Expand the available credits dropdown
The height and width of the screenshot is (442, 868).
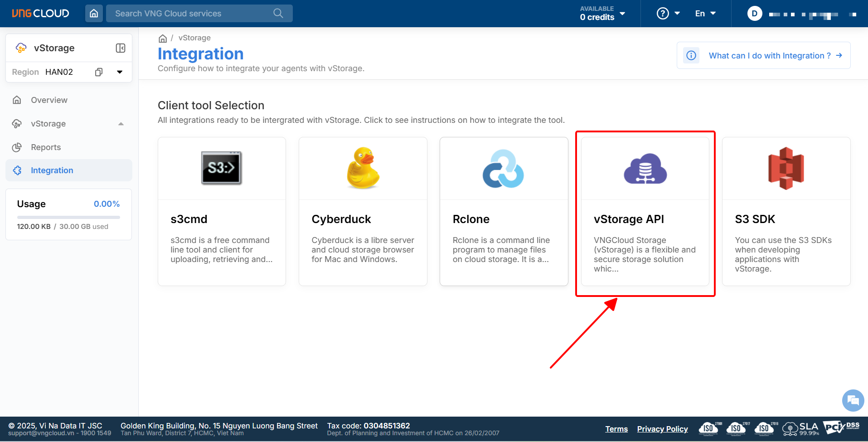coord(622,14)
